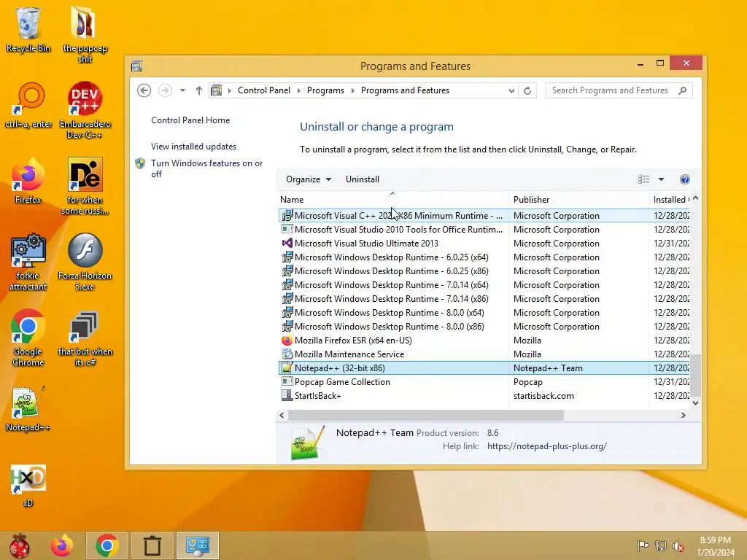
Task: Select Popcap Game Collection entry
Action: pos(484,382)
